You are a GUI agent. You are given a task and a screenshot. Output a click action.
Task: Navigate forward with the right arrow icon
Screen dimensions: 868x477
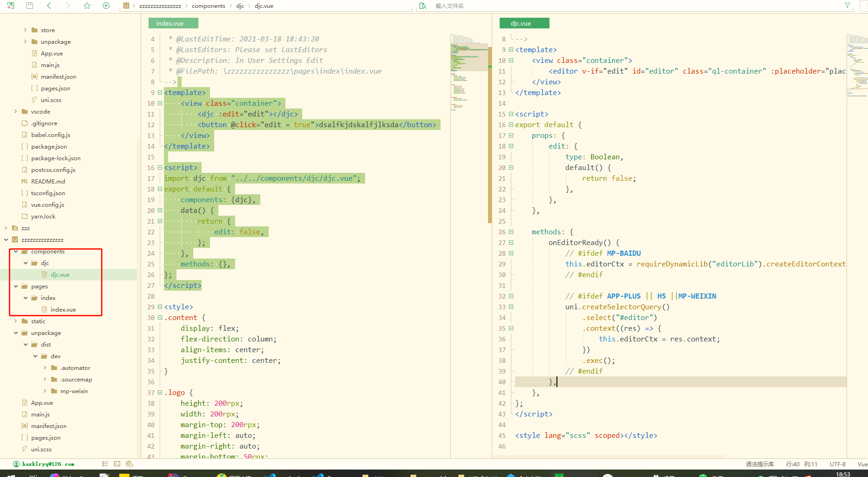[68, 6]
